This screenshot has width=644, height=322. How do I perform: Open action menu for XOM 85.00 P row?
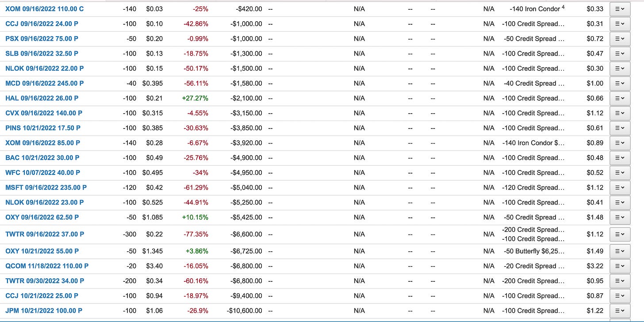coord(620,143)
